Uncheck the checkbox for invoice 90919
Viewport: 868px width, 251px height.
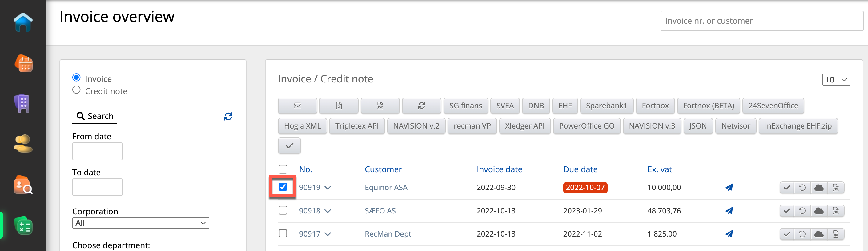tap(283, 187)
